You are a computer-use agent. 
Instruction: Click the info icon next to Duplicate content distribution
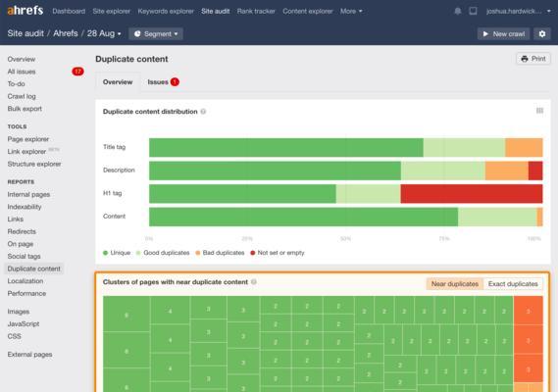tap(203, 112)
